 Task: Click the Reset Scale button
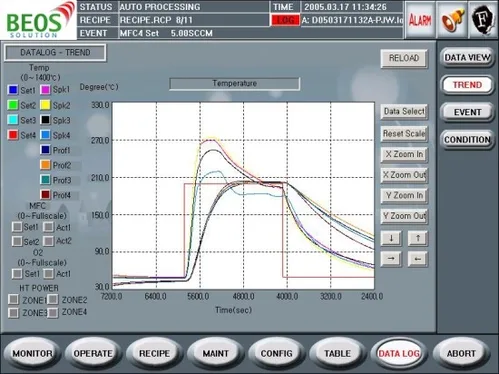click(404, 134)
